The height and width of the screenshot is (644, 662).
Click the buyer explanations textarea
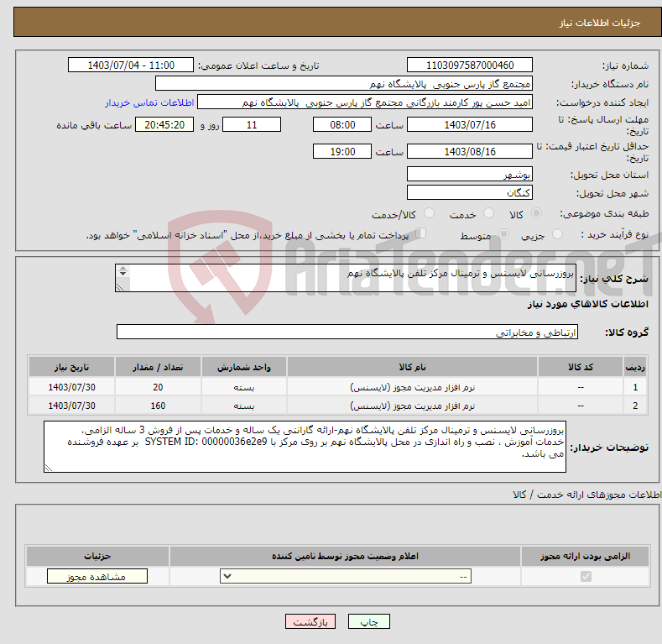305,447
